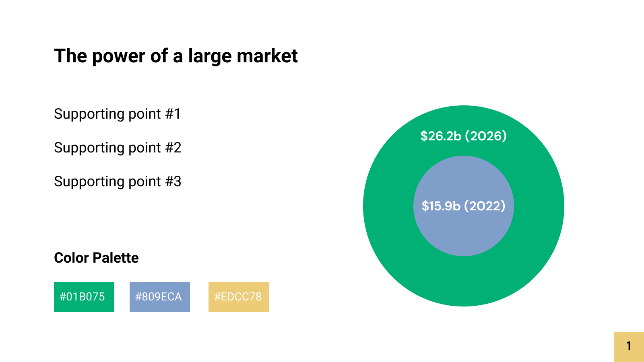
Task: Click the "$15.9b" amount in the blue circle
Action: coord(441,206)
